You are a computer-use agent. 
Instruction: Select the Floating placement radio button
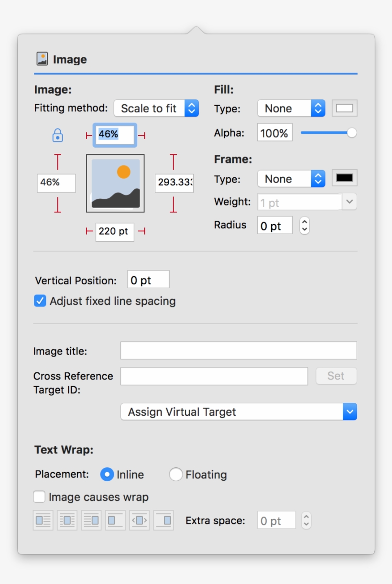coord(176,475)
